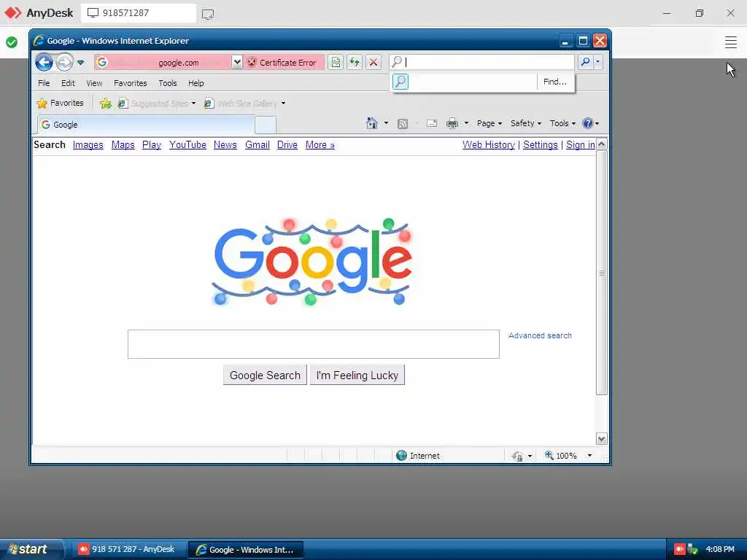This screenshot has width=747, height=560.
Task: Refresh the page with green arrows icon
Action: tap(355, 63)
